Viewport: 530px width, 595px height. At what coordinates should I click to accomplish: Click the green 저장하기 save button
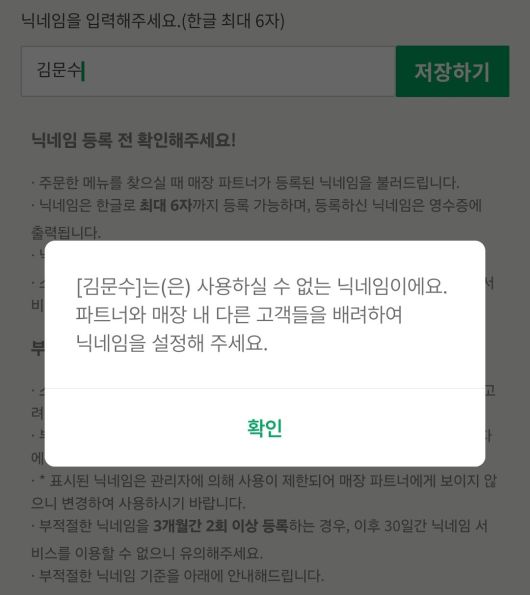tap(452, 71)
